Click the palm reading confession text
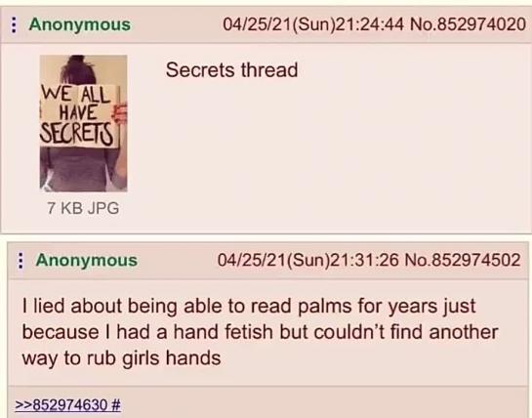The image size is (532, 418). 260,332
